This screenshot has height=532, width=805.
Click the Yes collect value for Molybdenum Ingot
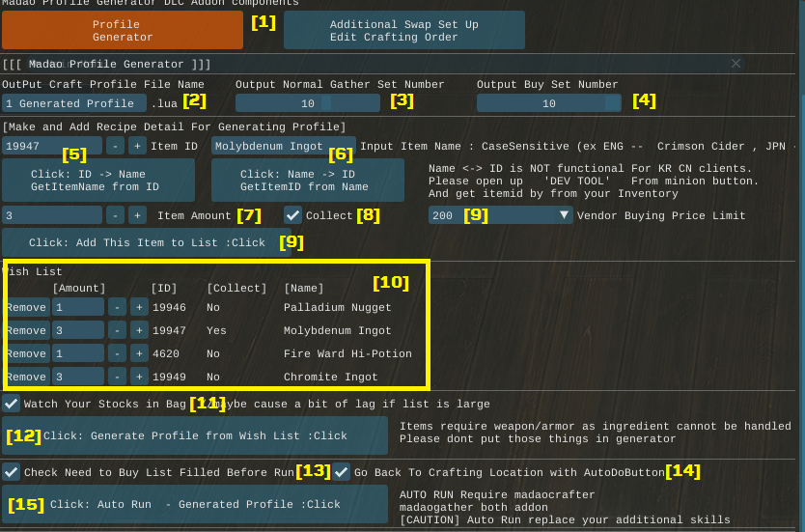click(216, 330)
